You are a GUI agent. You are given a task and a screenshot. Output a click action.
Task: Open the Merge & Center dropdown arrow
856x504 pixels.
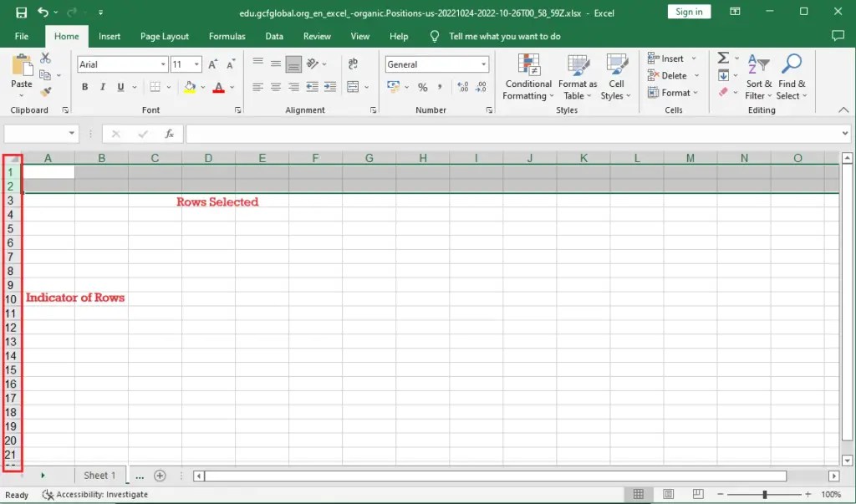pos(366,88)
